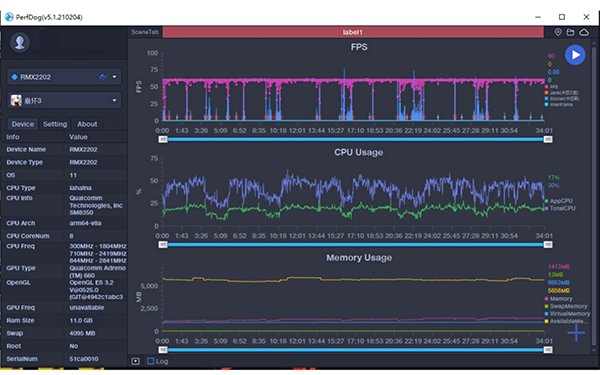This screenshot has width=600, height=375.
Task: Click FPS chart right range slider handle
Action: [x=548, y=140]
